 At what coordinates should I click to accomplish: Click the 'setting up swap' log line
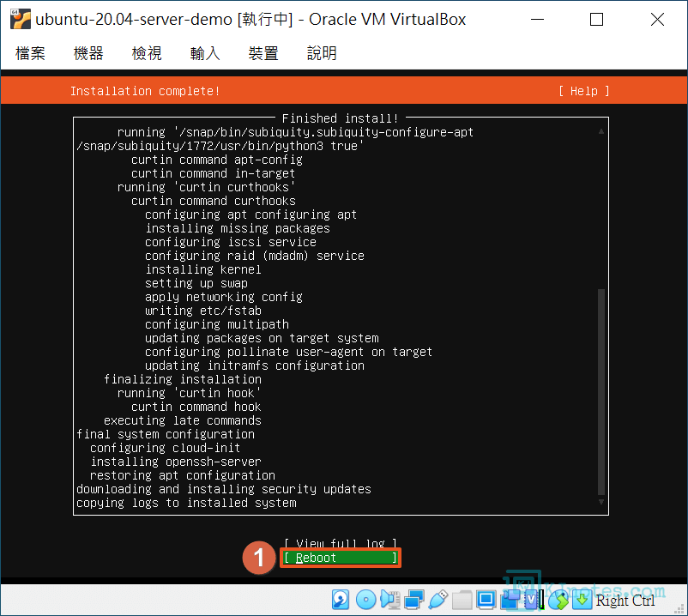pos(196,283)
